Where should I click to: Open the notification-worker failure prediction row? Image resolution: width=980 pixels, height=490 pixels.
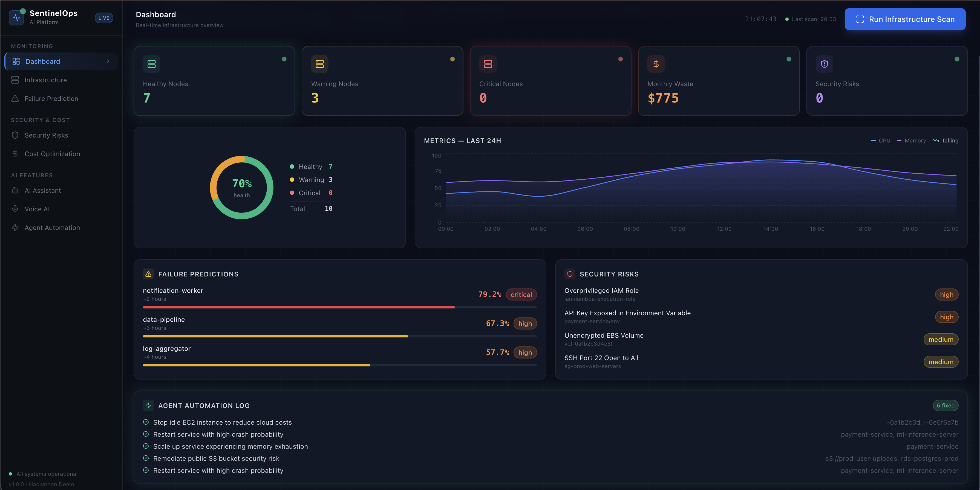pyautogui.click(x=173, y=291)
